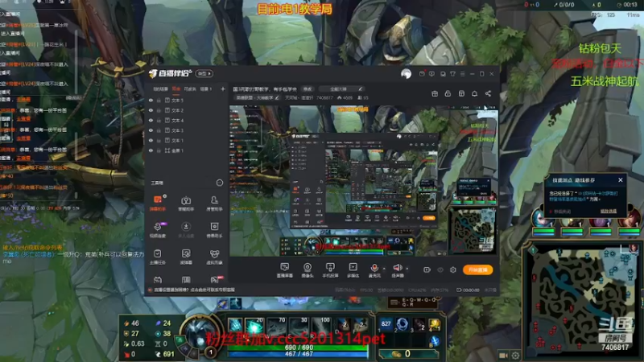Open the streamer avatar in the title bar
The image size is (644, 362).
[406, 74]
